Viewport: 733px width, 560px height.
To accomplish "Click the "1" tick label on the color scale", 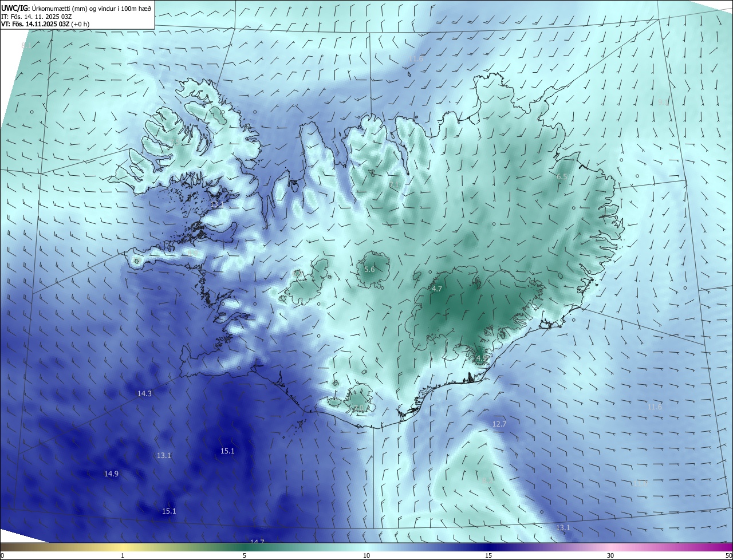I will [x=123, y=555].
